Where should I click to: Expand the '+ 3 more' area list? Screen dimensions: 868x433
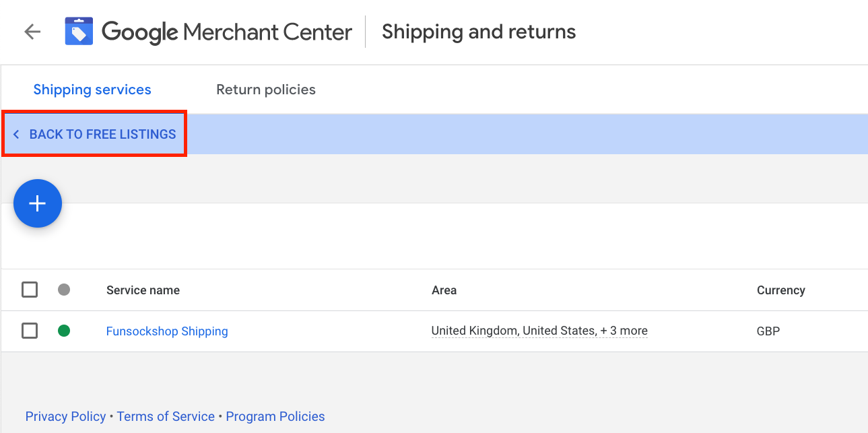coord(624,331)
